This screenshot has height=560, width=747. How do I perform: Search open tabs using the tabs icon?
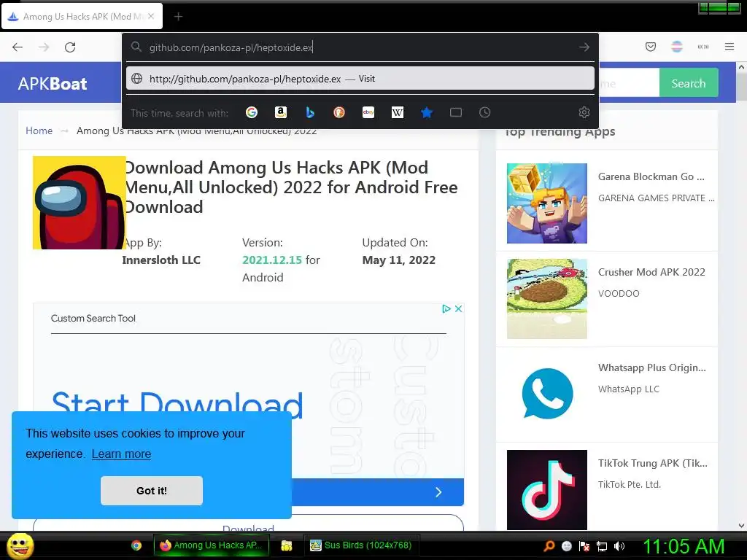(x=456, y=112)
